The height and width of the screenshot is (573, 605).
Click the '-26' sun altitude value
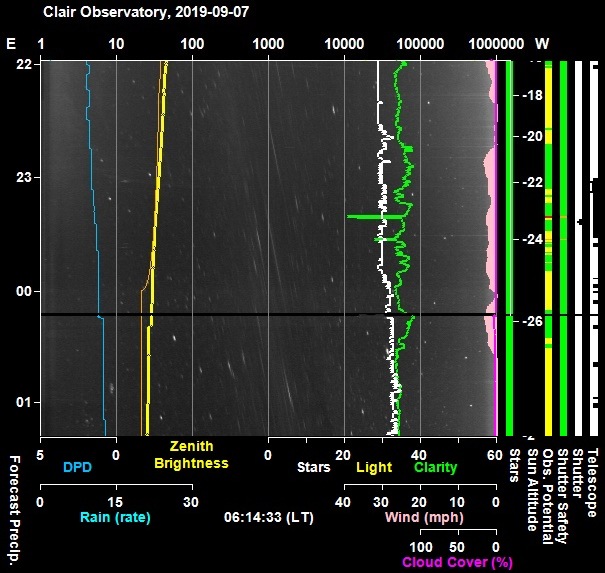pyautogui.click(x=532, y=321)
